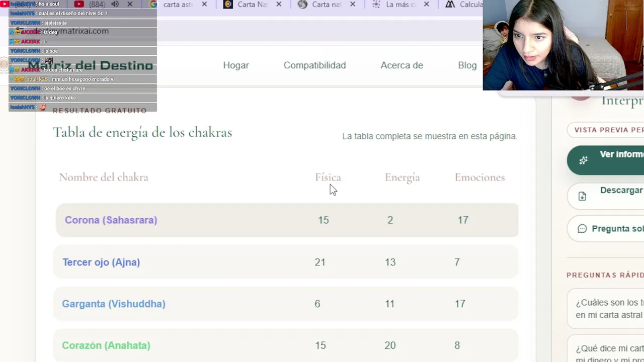
Task: Click Corazón's Emociones value 8
Action: pos(457,346)
